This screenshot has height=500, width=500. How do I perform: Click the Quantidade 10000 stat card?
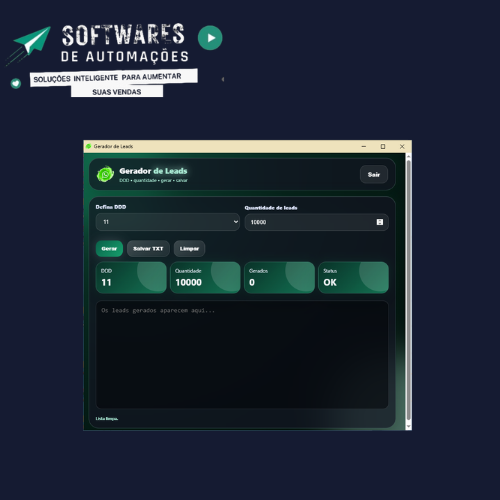(205, 278)
